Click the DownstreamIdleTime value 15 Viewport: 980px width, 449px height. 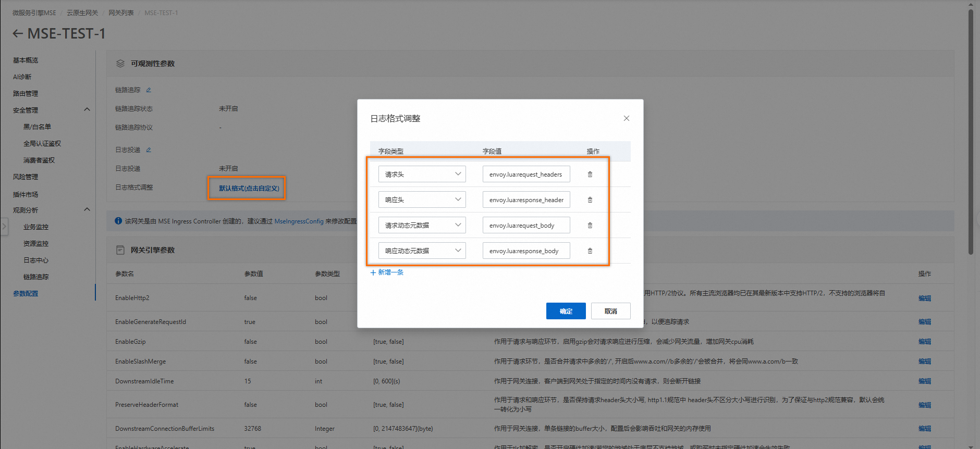click(248, 381)
